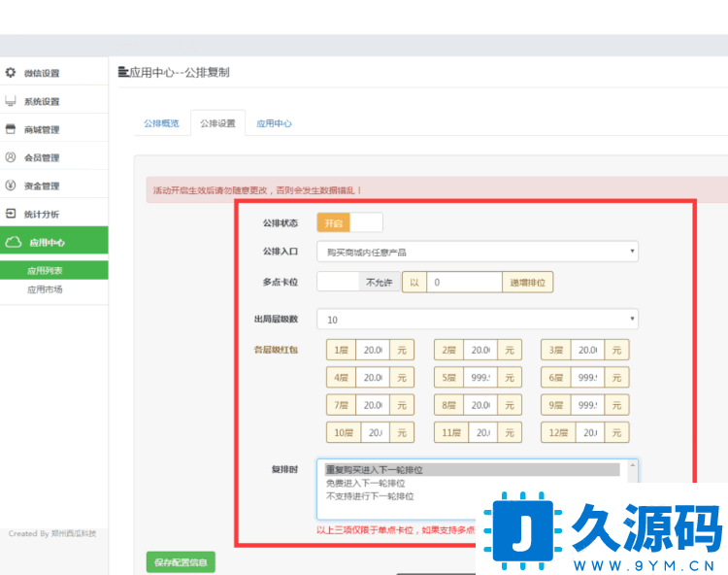Click the green 保存配置信息 button
Image resolution: width=728 pixels, height=575 pixels.
pos(181,561)
